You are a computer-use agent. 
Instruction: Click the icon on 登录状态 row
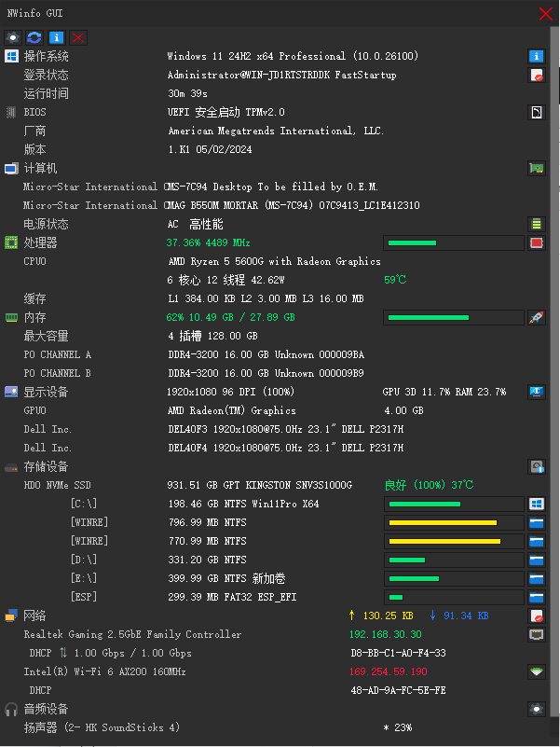coord(537,75)
